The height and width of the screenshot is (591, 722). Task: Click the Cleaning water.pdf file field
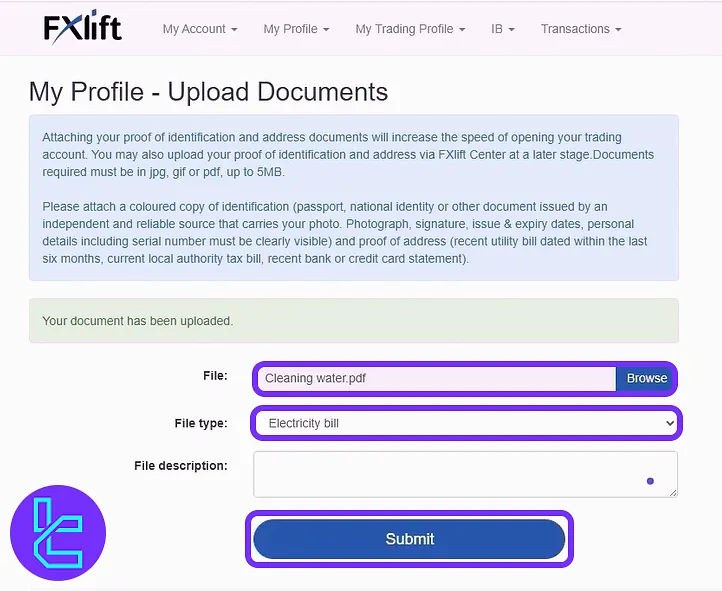436,378
